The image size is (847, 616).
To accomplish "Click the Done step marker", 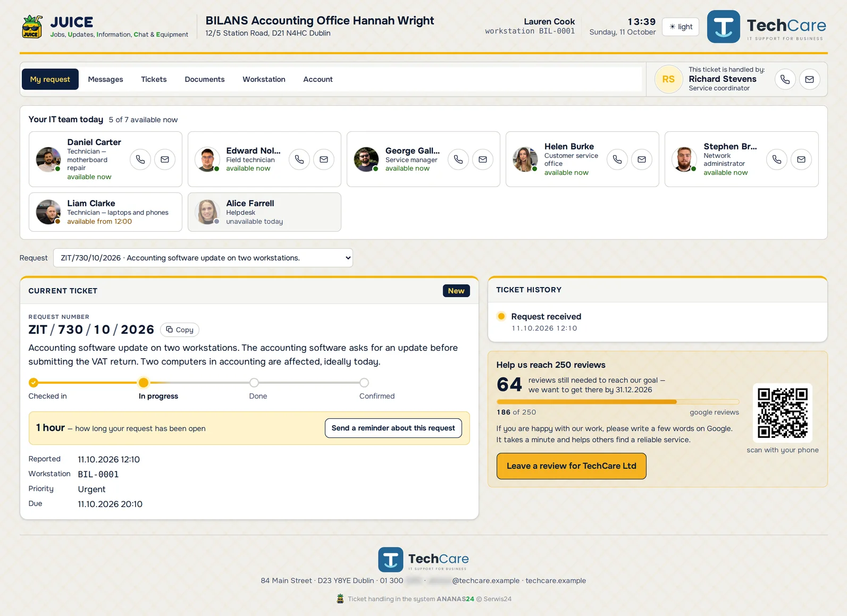I will 254,383.
